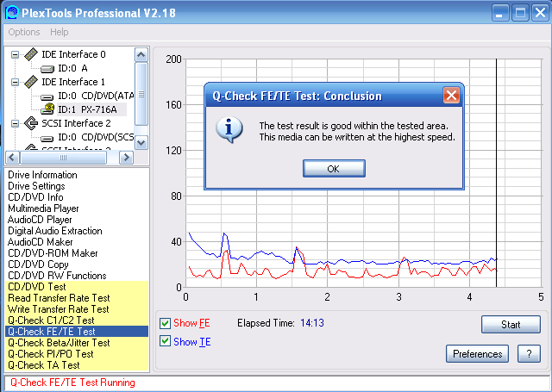Click the PlexTools app icon in title bar
The height and width of the screenshot is (392, 552).
(x=11, y=13)
